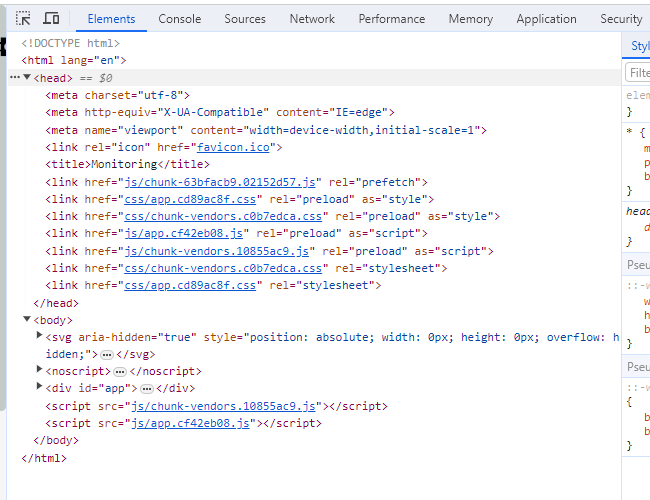Open the Network tab
The height and width of the screenshot is (500, 650).
point(312,19)
